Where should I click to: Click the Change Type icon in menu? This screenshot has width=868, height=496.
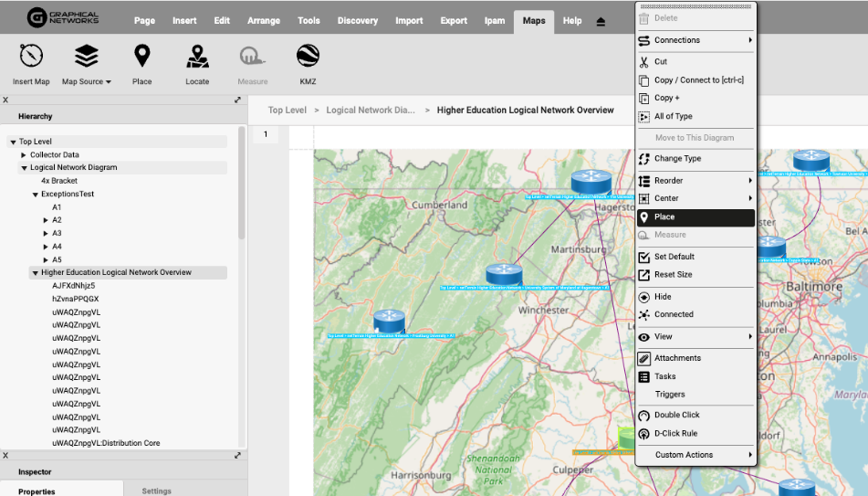(x=643, y=159)
